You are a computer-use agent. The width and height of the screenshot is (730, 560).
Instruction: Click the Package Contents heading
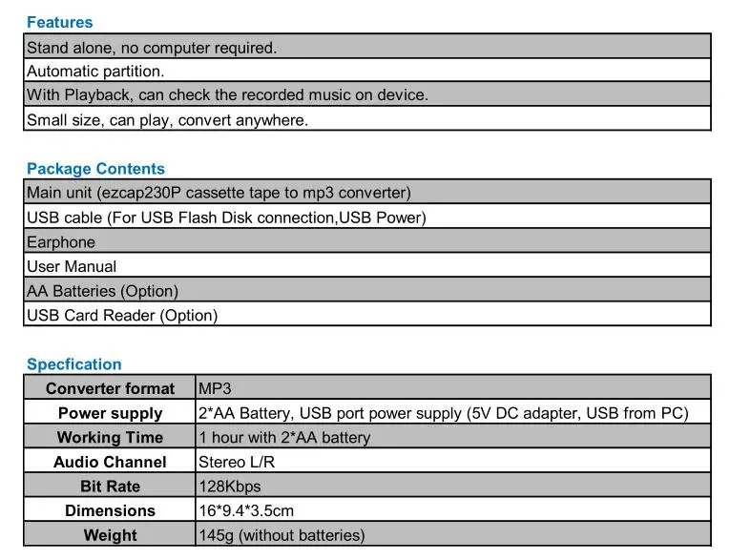(95, 169)
